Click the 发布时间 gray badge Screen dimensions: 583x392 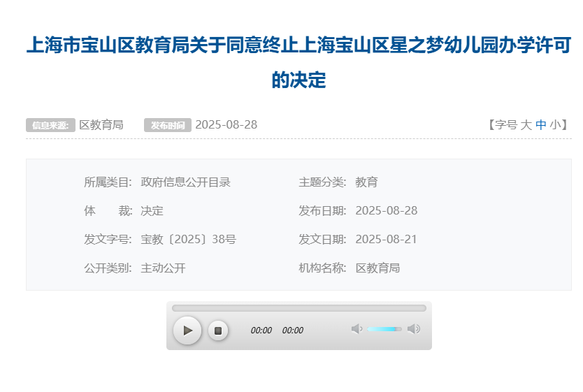(168, 126)
